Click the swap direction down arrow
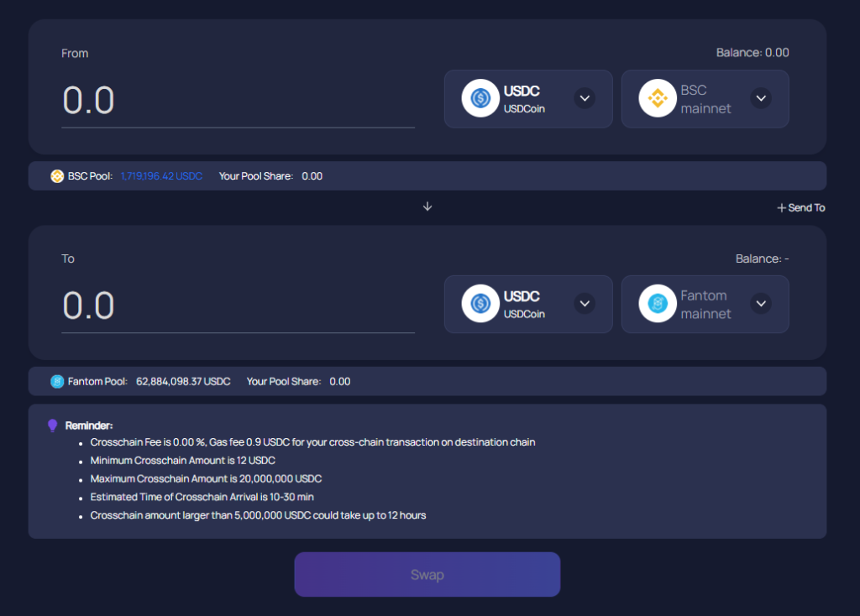The width and height of the screenshot is (860, 616). 427,206
